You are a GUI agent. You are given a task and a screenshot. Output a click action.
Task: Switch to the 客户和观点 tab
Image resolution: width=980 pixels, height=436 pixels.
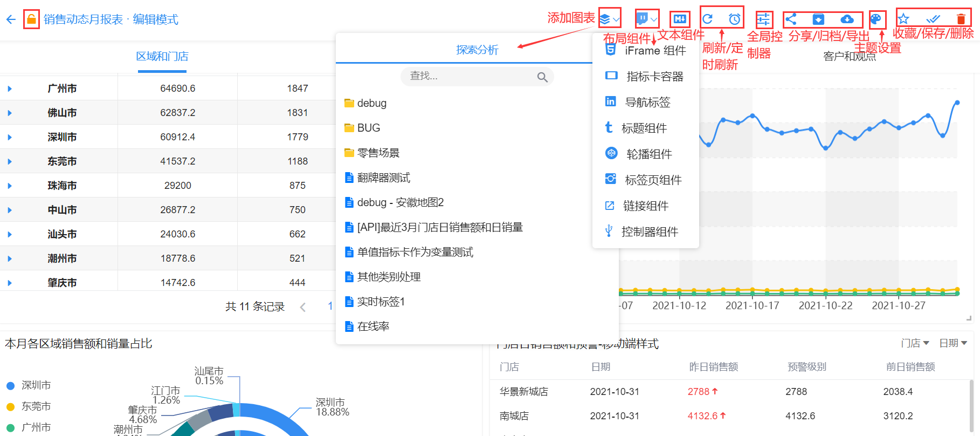[850, 56]
